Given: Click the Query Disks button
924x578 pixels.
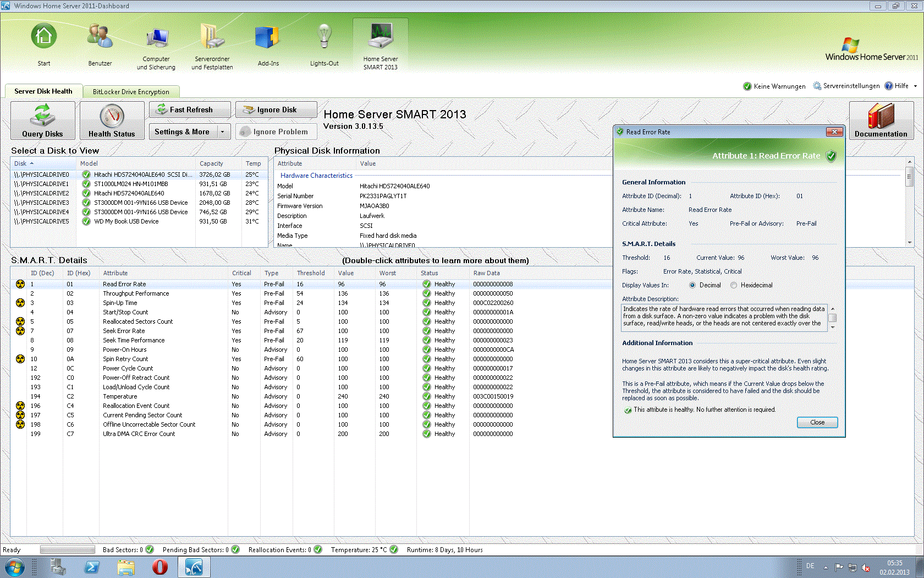Looking at the screenshot, I should point(42,120).
